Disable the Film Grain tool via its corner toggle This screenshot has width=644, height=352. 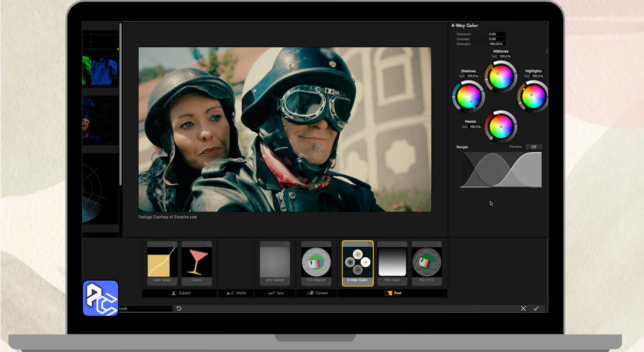coord(404,244)
